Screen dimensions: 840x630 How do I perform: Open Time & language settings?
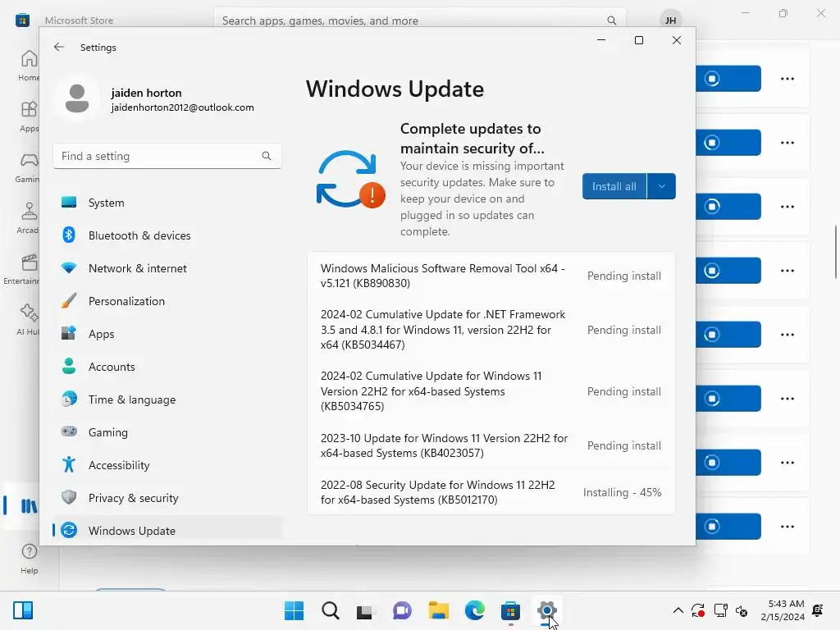167,399
